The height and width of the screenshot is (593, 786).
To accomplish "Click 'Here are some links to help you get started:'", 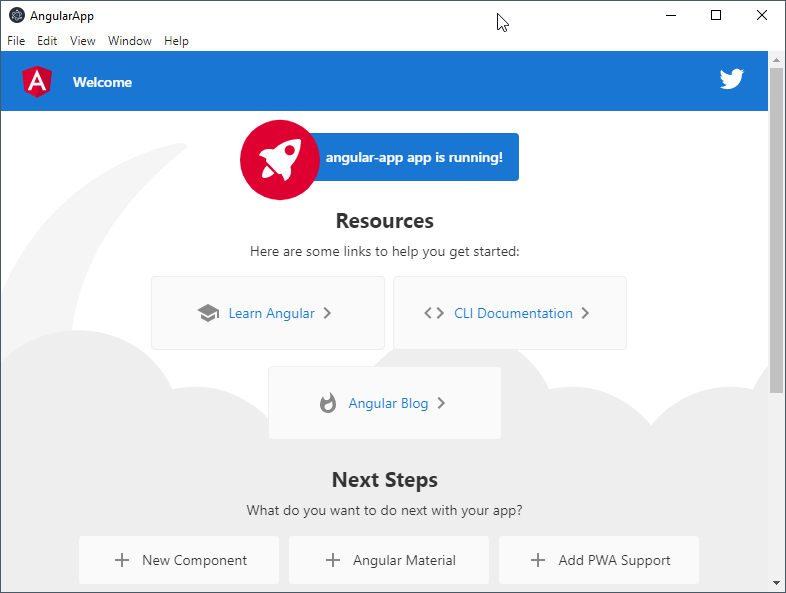I will pyautogui.click(x=384, y=251).
